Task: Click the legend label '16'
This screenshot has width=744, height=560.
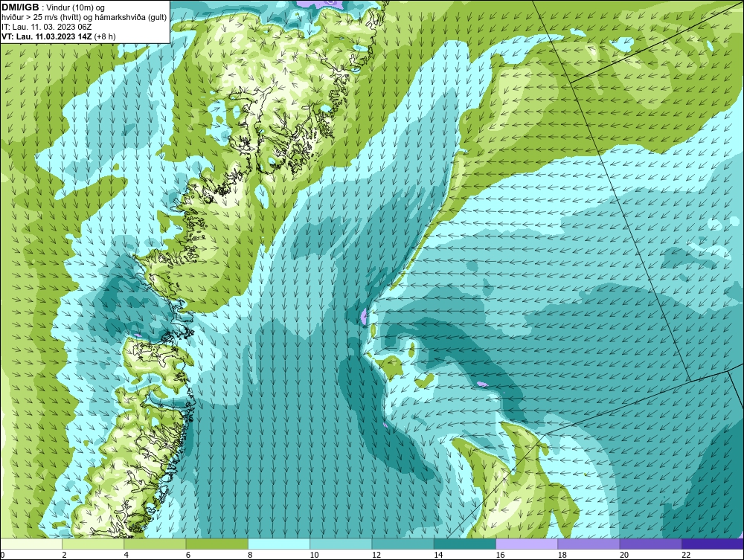Action: pyautogui.click(x=500, y=556)
